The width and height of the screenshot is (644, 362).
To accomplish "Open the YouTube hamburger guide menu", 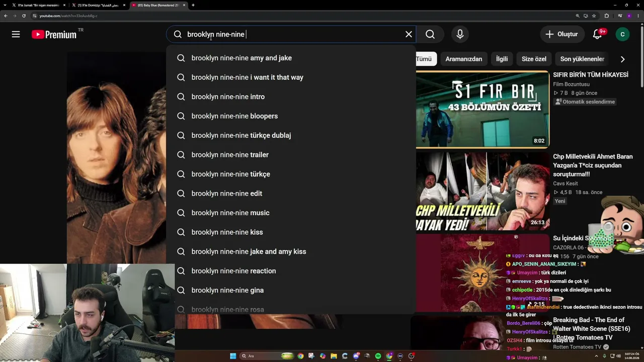I will [16, 34].
